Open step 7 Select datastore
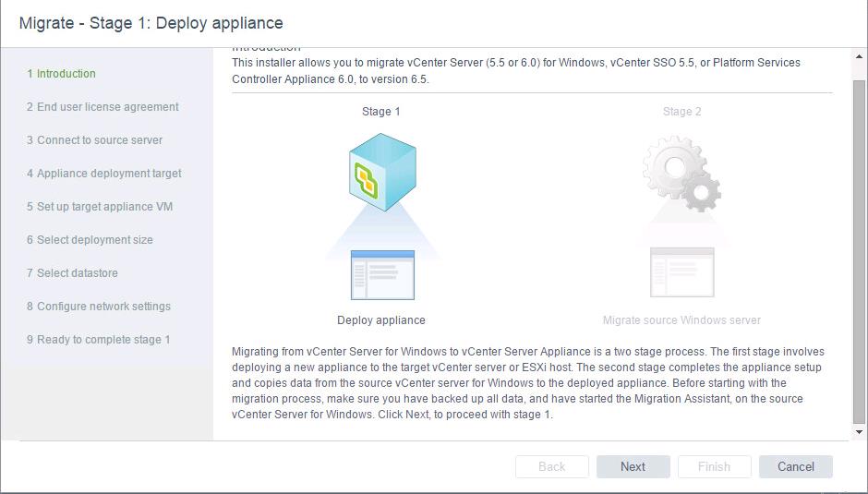The width and height of the screenshot is (868, 494). coord(72,273)
